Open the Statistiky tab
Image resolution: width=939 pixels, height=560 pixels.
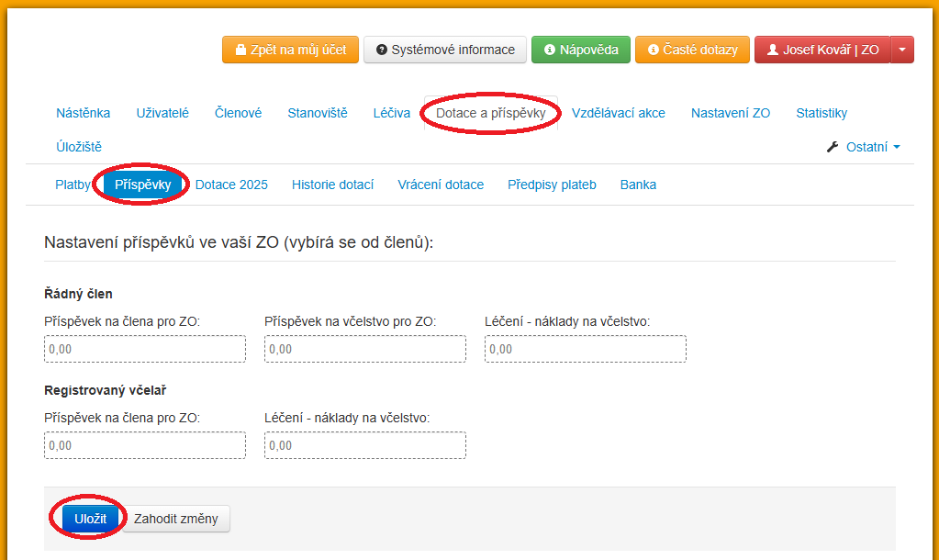click(x=822, y=113)
